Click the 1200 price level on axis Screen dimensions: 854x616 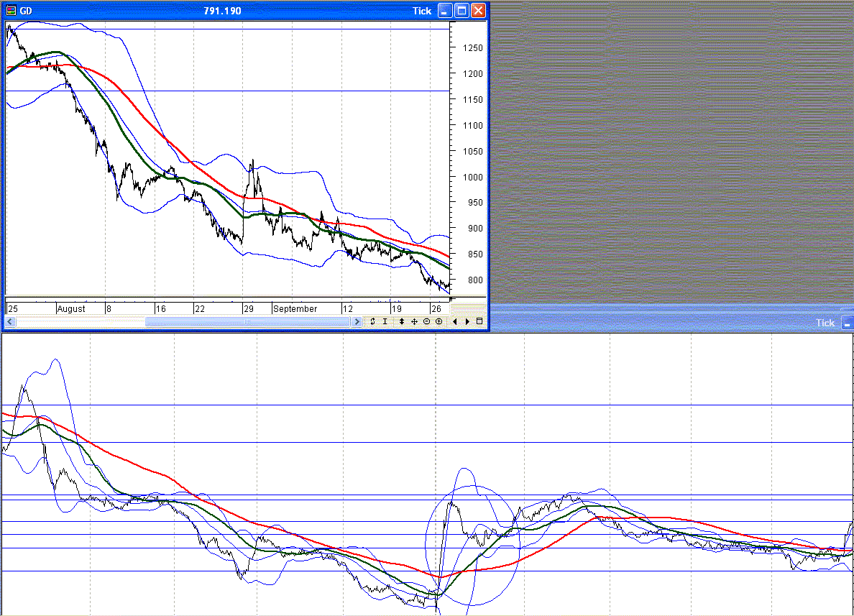click(473, 73)
